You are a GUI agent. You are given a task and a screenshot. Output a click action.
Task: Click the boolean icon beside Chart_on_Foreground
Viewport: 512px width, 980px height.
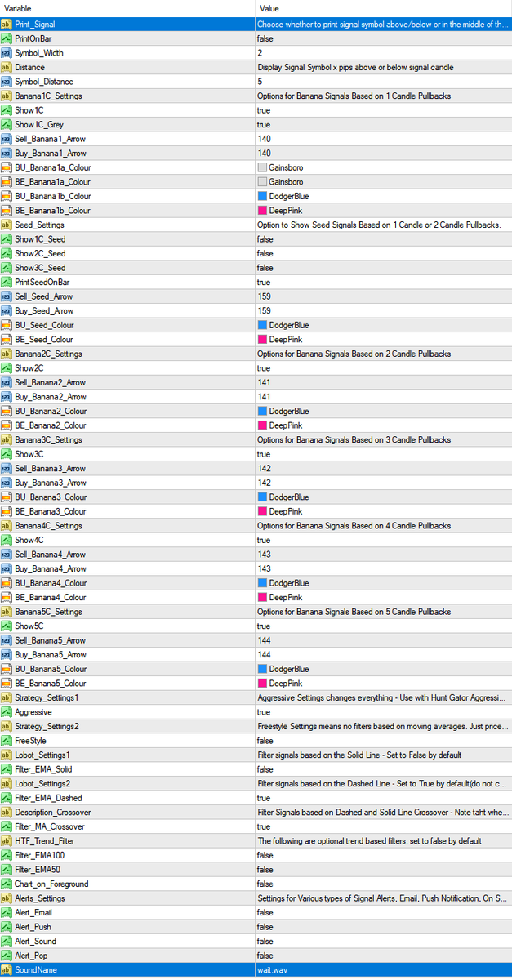(x=7, y=884)
